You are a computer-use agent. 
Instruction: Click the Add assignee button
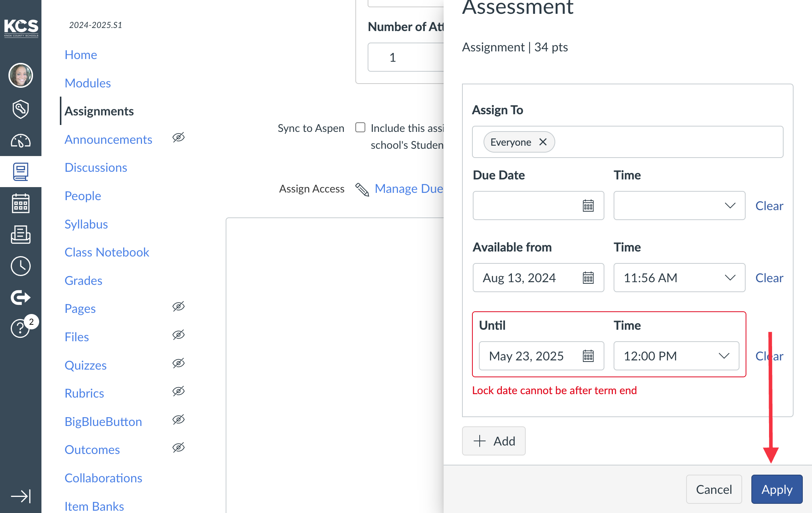[x=493, y=441]
